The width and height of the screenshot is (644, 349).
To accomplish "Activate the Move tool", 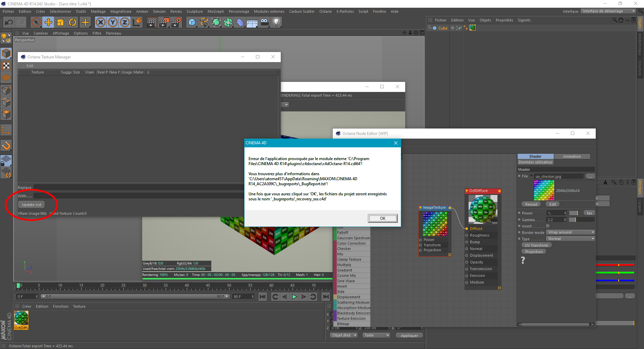I will point(48,22).
